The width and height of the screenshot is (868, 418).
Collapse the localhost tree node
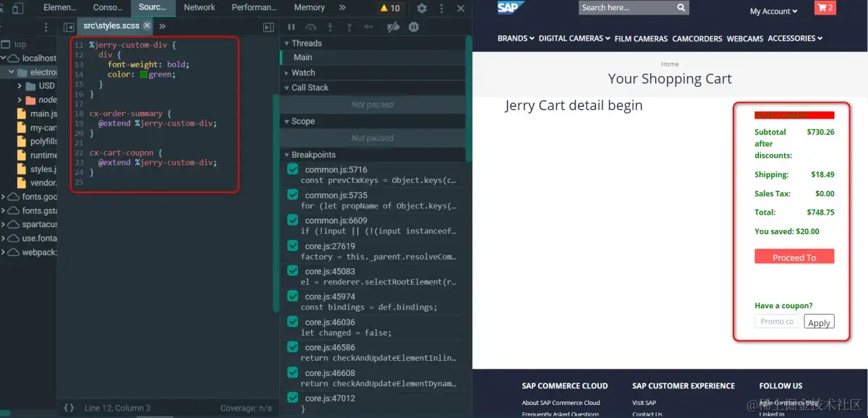tap(4, 59)
